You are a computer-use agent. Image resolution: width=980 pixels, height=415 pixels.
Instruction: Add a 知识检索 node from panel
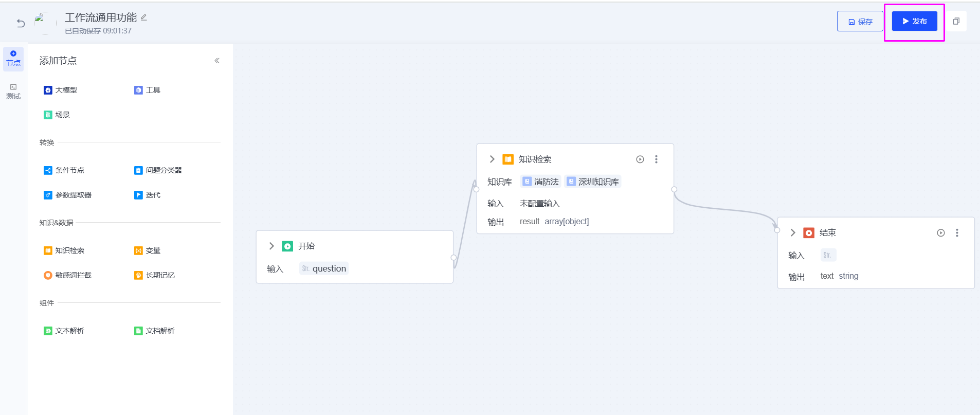[64, 250]
